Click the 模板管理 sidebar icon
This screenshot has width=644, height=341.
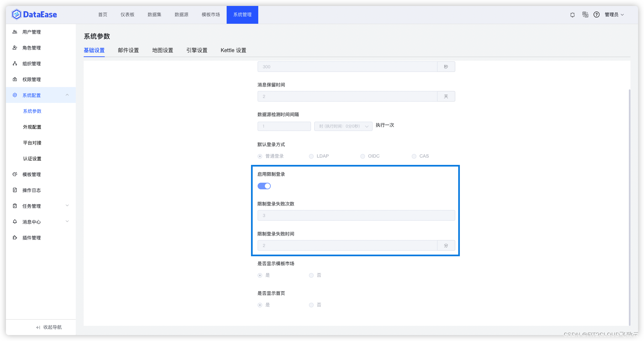click(x=15, y=174)
